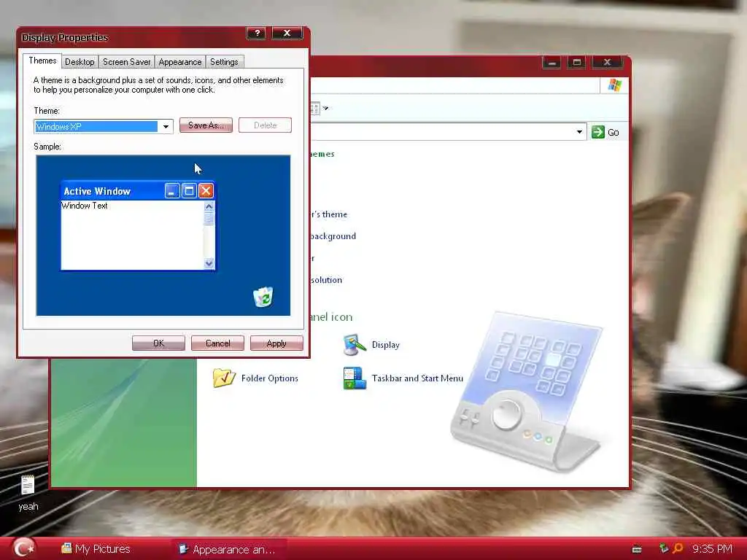Click Cancel in Display Properties

tap(217, 343)
